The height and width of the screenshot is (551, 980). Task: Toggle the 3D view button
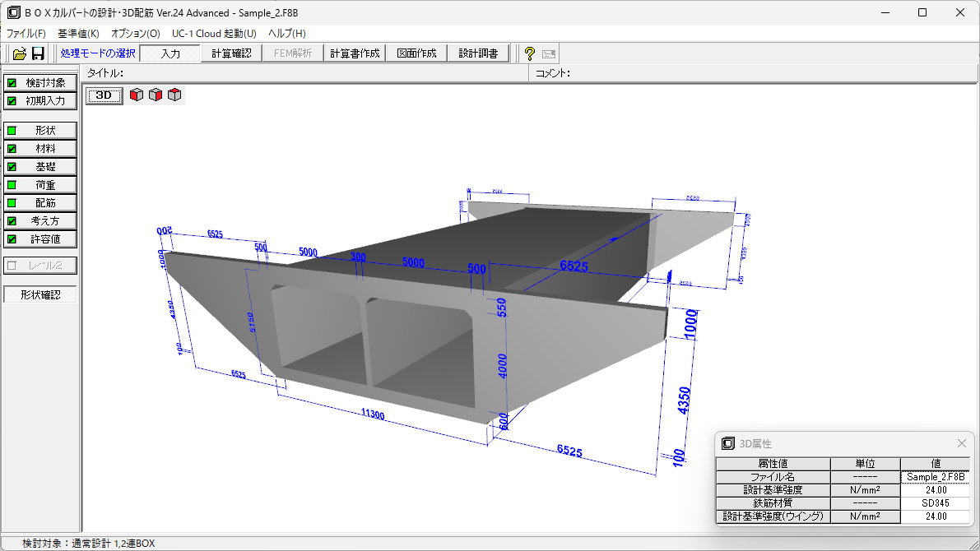coord(105,95)
